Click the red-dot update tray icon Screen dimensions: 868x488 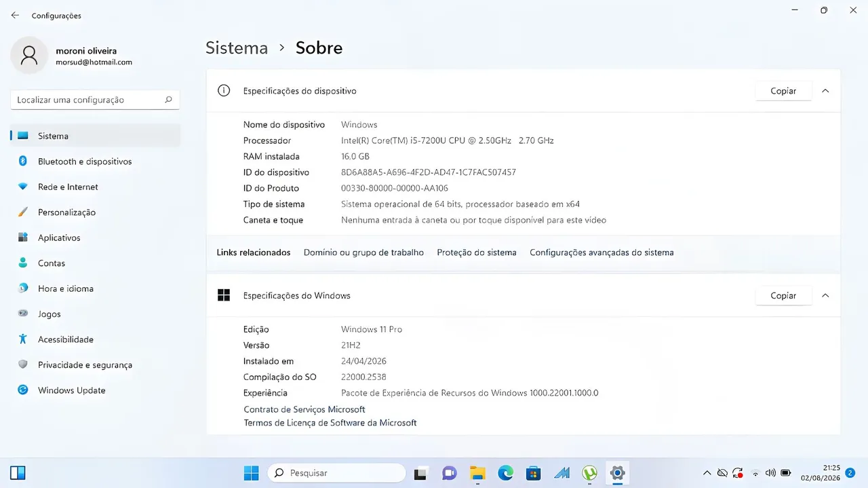[x=738, y=472]
